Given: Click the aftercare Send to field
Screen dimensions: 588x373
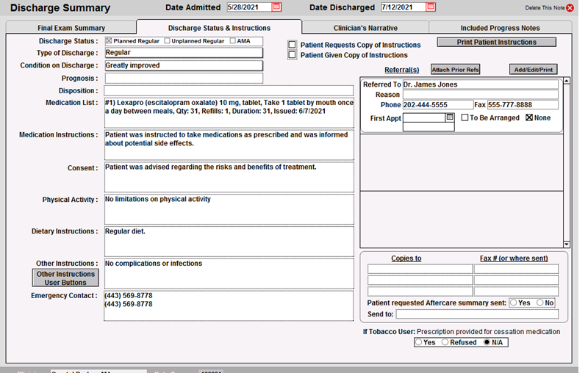Looking at the screenshot, I should [477, 314].
